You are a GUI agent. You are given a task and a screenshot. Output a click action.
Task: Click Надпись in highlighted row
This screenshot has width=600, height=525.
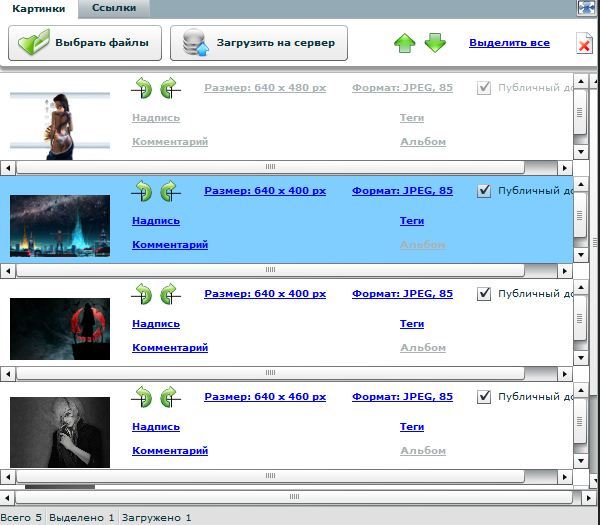[x=156, y=221]
